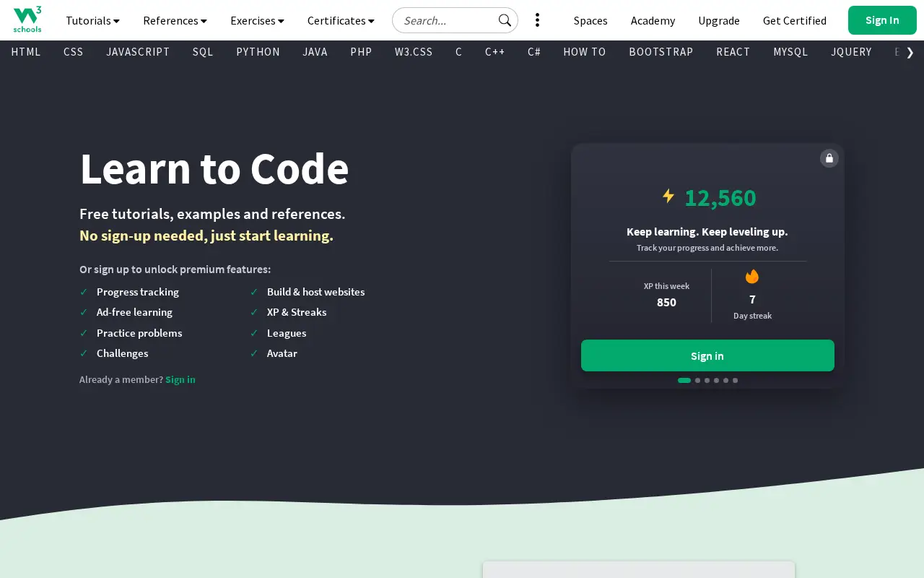Open the BOOTSTRAP topic tab
The height and width of the screenshot is (578, 924).
tap(661, 52)
